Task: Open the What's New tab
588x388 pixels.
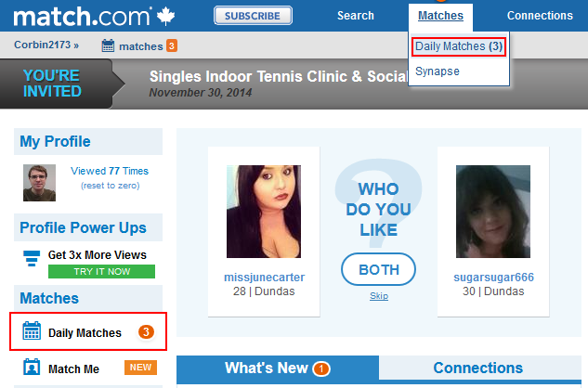Action: click(x=278, y=369)
